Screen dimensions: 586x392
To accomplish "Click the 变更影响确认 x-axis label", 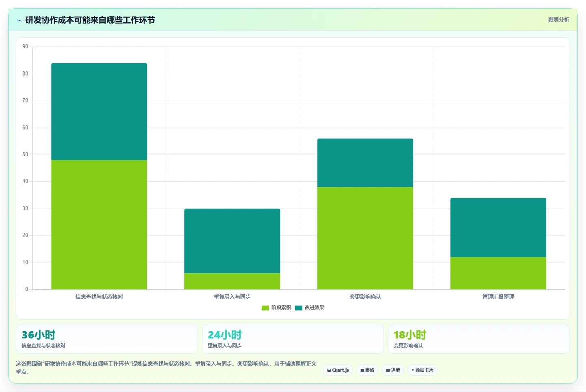I will [x=365, y=297].
